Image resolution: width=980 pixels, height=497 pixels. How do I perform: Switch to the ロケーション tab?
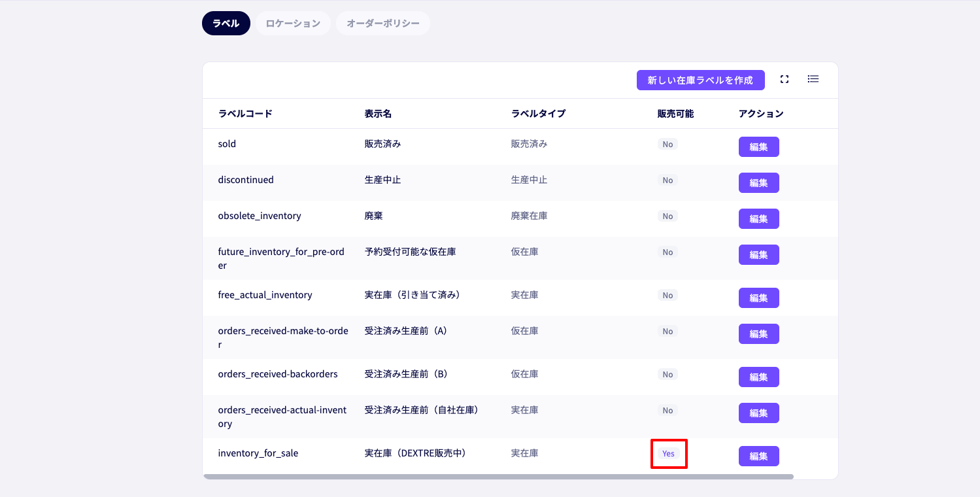coord(293,24)
